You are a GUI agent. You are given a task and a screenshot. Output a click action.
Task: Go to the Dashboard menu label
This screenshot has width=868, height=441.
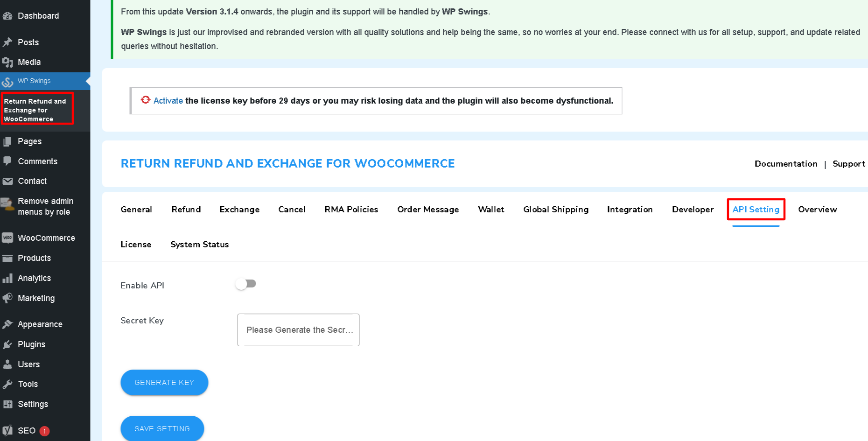[38, 16]
